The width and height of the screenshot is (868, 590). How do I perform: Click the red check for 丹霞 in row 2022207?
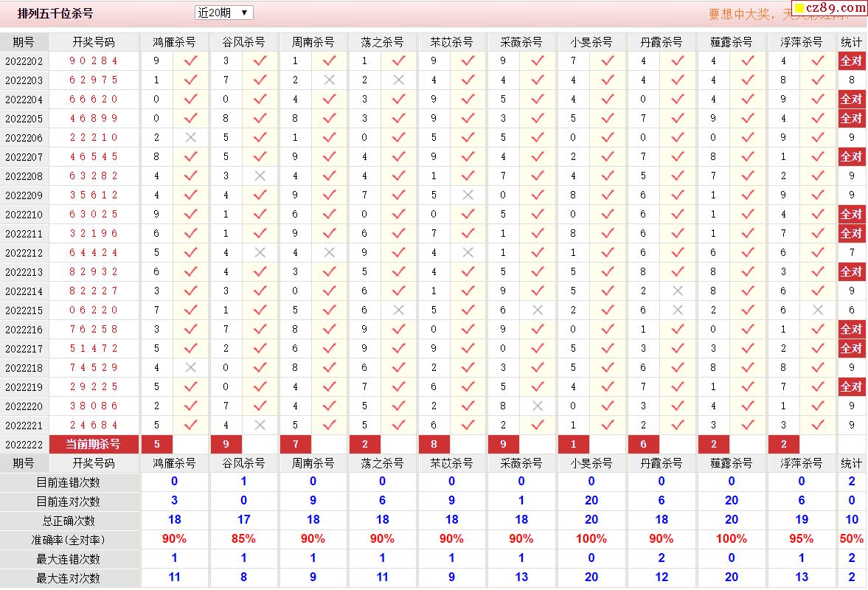coord(678,156)
